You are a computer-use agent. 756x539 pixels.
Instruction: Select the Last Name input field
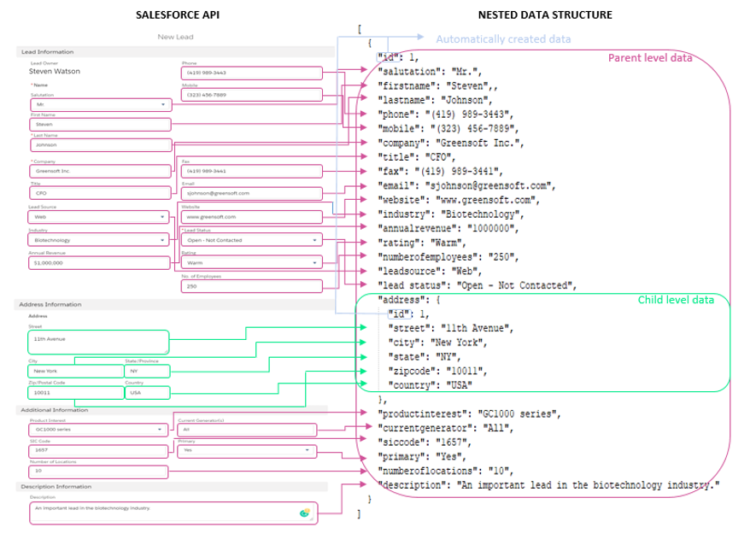tap(101, 144)
